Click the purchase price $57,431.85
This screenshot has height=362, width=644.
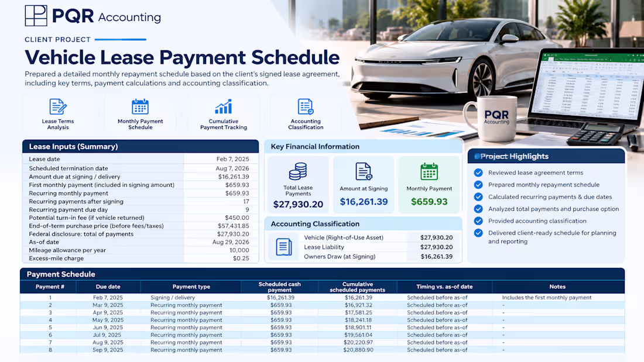233,226
